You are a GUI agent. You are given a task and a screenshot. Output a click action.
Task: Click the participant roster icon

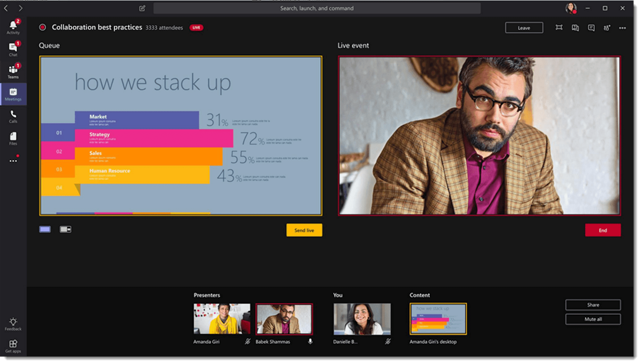606,28
